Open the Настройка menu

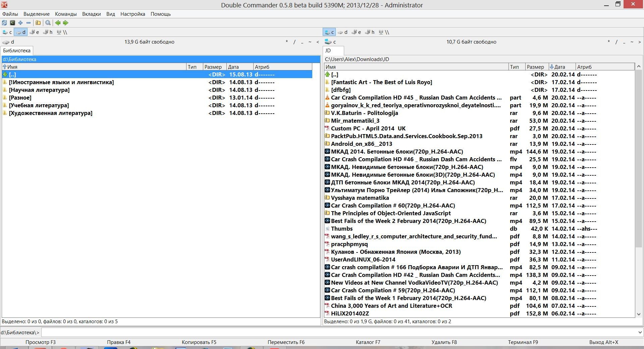(x=133, y=14)
